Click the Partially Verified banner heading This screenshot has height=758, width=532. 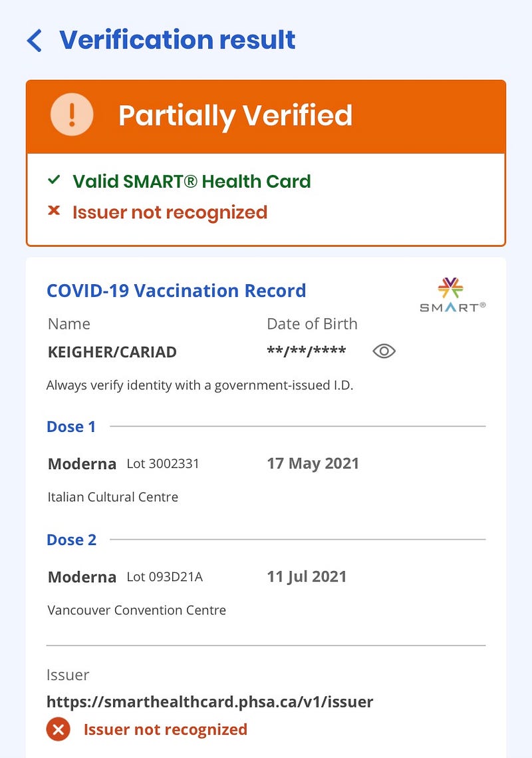[235, 116]
